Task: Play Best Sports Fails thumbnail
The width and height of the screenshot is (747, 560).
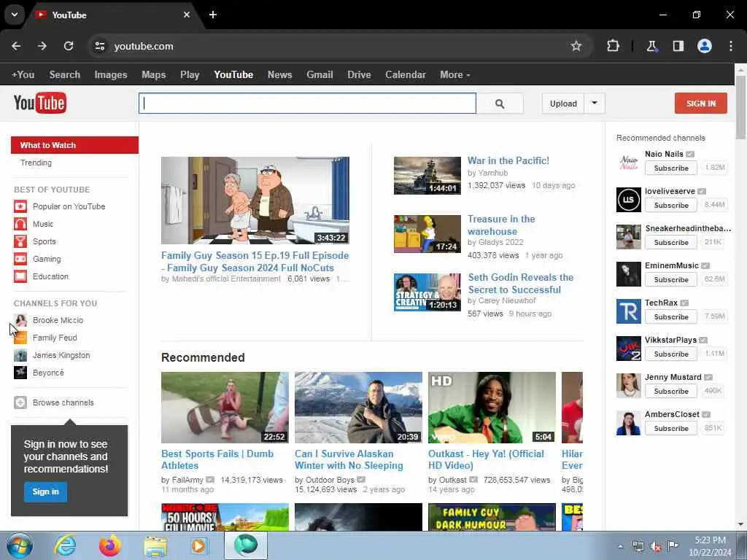Action: click(225, 408)
